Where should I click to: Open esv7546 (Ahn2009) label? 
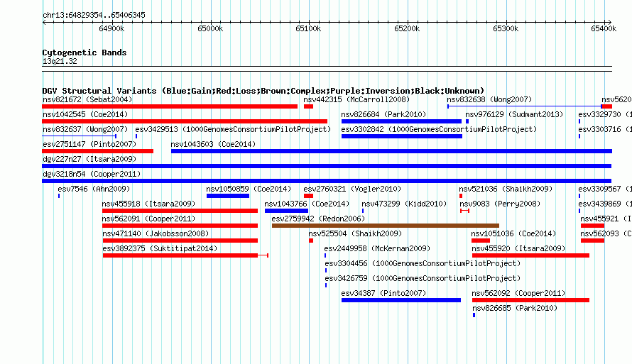click(x=94, y=189)
